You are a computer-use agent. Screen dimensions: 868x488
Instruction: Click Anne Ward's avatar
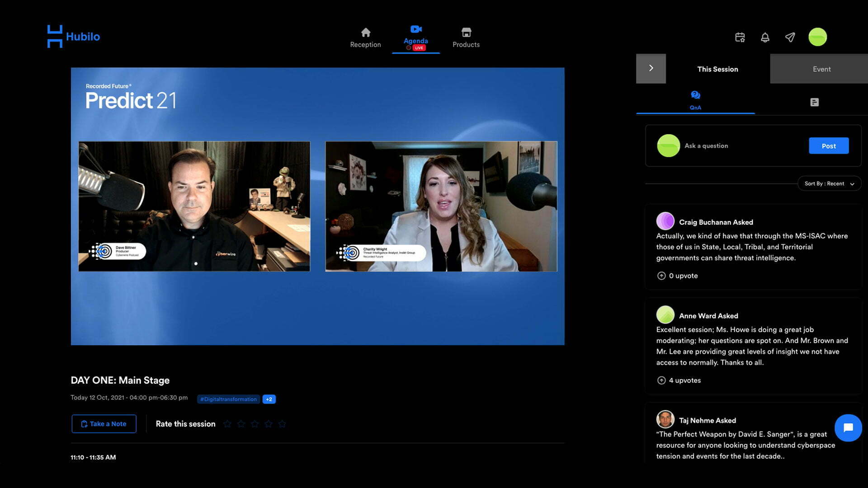(x=665, y=315)
